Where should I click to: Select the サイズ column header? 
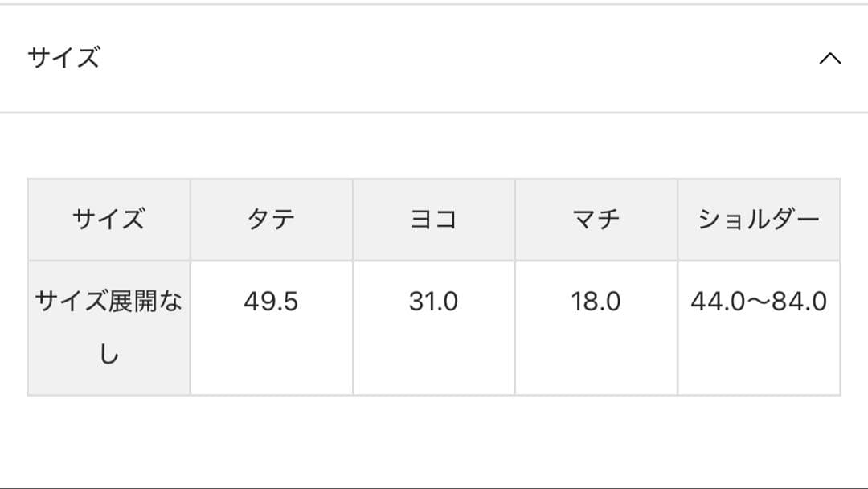tap(108, 219)
